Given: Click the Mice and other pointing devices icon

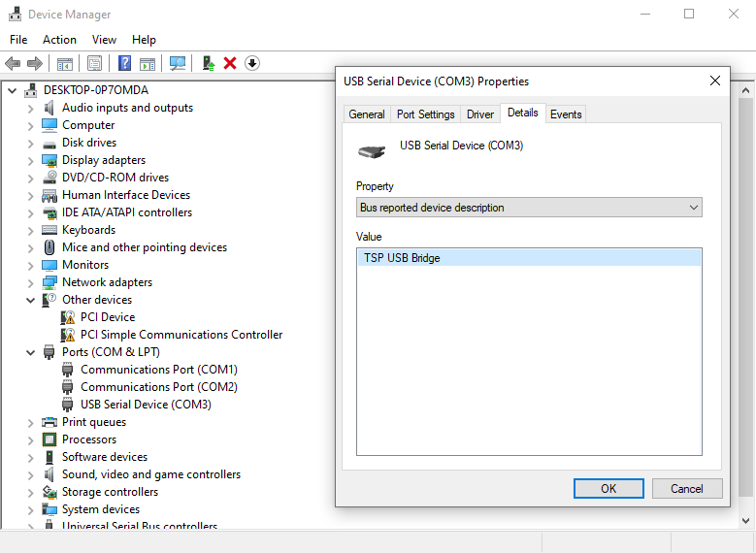Looking at the screenshot, I should (49, 247).
